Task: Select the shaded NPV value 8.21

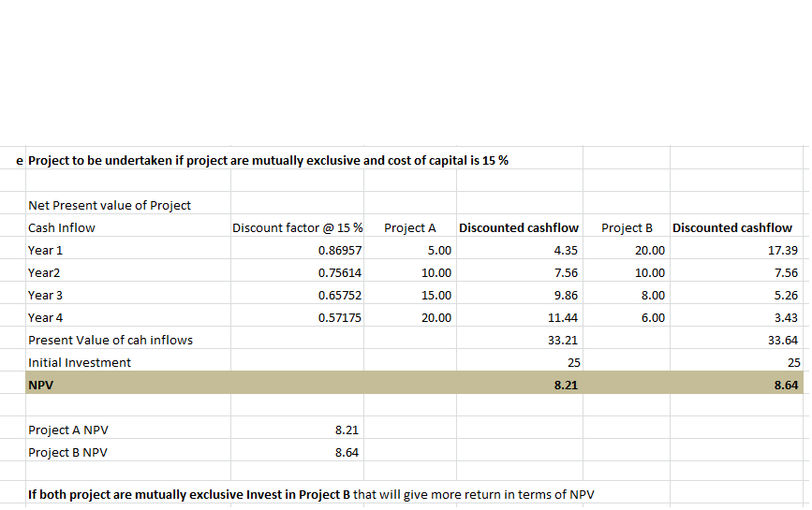Action: 566,383
